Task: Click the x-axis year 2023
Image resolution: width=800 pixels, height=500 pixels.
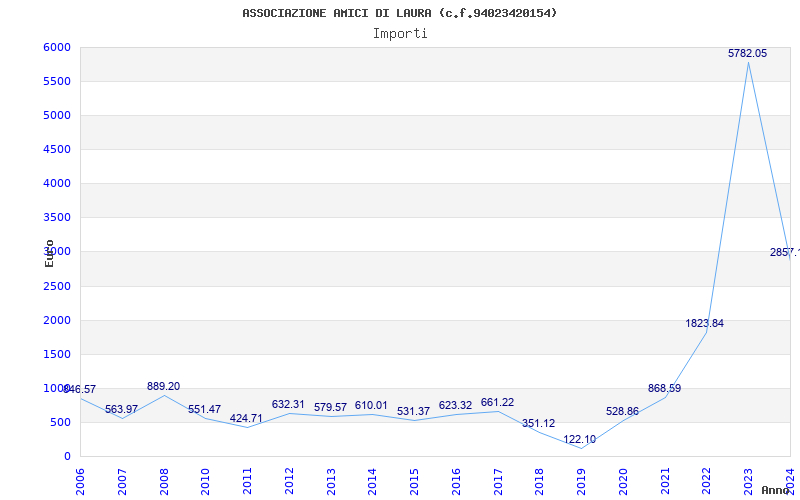Action: pos(748,482)
